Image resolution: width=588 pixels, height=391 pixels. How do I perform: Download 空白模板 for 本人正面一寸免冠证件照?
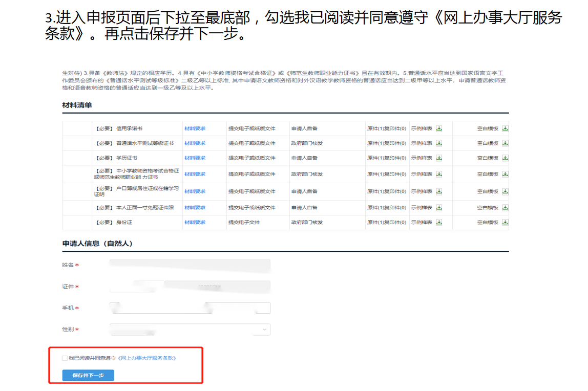click(x=505, y=208)
